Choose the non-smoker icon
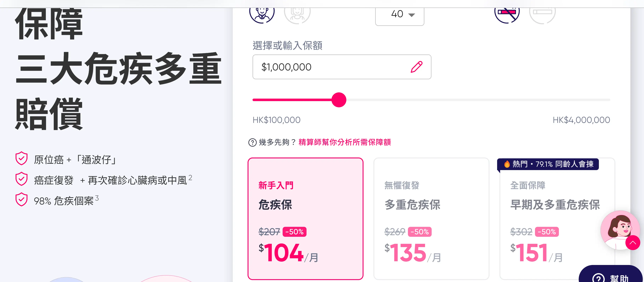Image resolution: width=644 pixels, height=282 pixels. pos(507,13)
